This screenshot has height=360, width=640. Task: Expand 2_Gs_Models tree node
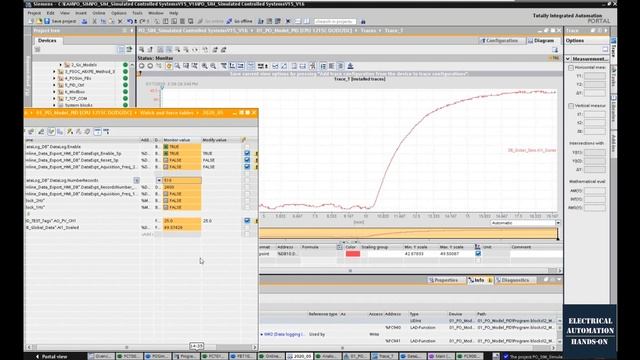(x=61, y=65)
